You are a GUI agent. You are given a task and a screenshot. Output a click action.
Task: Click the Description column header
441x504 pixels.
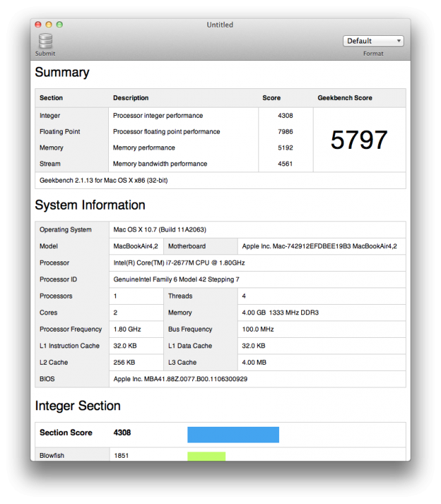(131, 98)
